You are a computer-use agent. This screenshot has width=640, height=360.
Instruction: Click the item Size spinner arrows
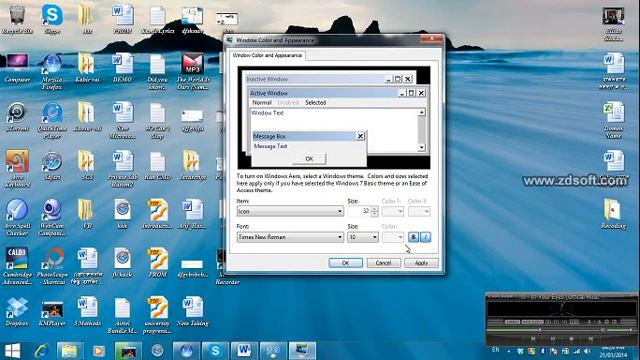tap(375, 211)
